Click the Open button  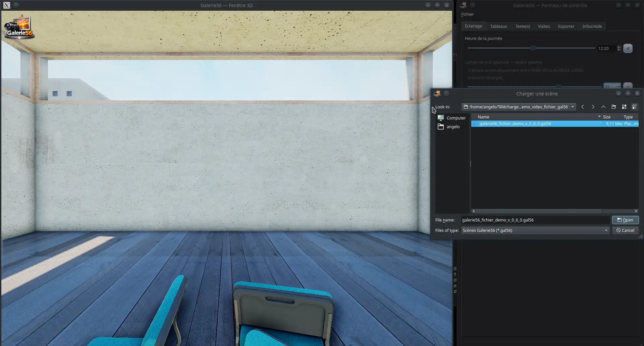tap(625, 220)
